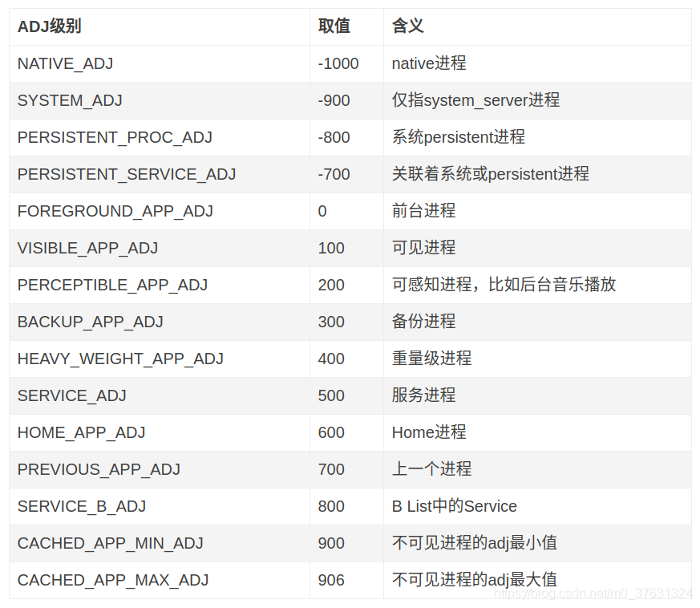Click the value 700 in the PREVIOUS_APP_ADJ row
Screen dimensions: 700x608
click(x=331, y=469)
